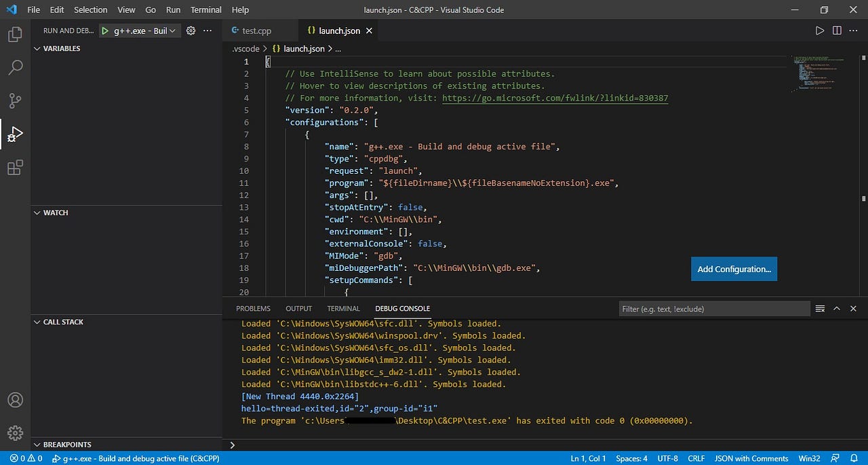868x465 pixels.
Task: Click the Accounts icon in activity bar
Action: coord(15,400)
